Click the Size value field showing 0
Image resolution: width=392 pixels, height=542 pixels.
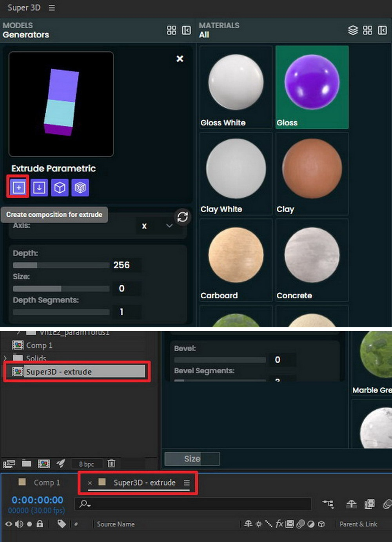click(127, 288)
